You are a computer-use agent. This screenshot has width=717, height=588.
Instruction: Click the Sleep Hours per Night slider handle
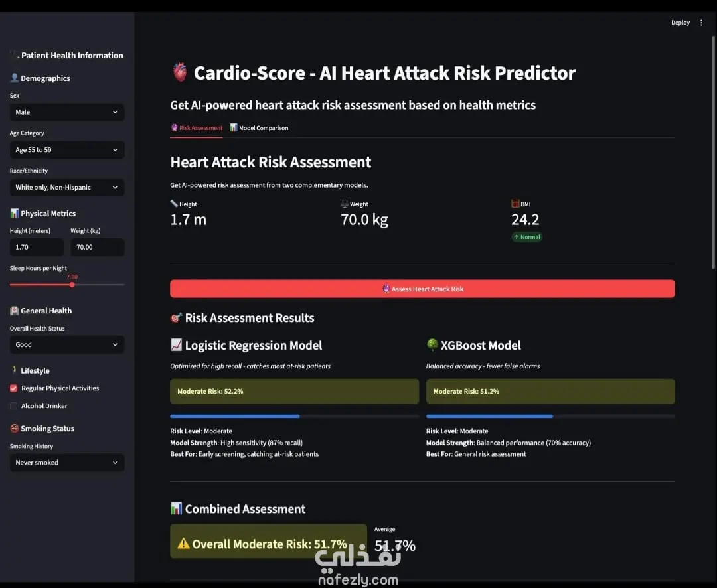(x=72, y=285)
